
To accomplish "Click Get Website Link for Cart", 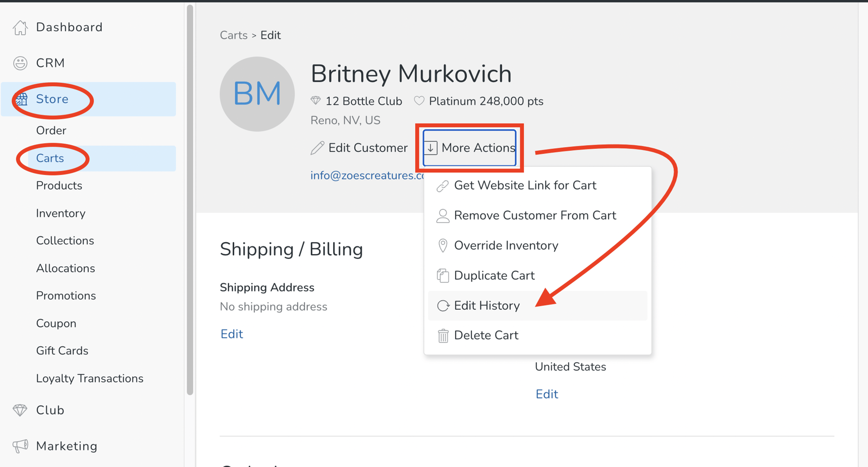I will [x=525, y=185].
